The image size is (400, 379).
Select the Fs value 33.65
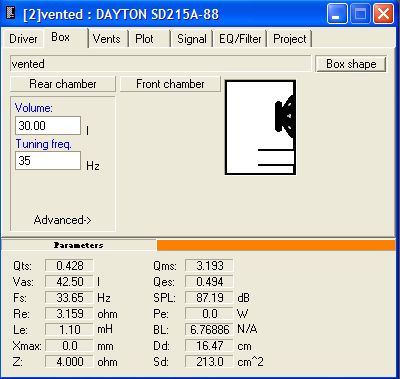click(x=69, y=298)
